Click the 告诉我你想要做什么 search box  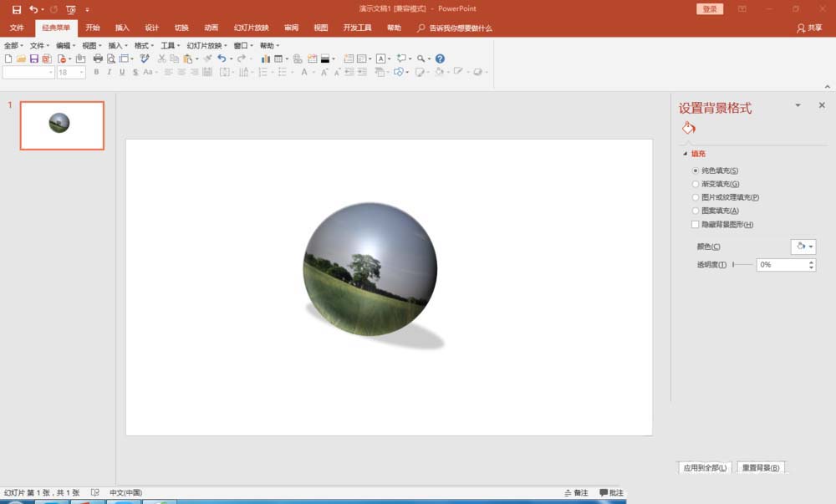(x=455, y=28)
